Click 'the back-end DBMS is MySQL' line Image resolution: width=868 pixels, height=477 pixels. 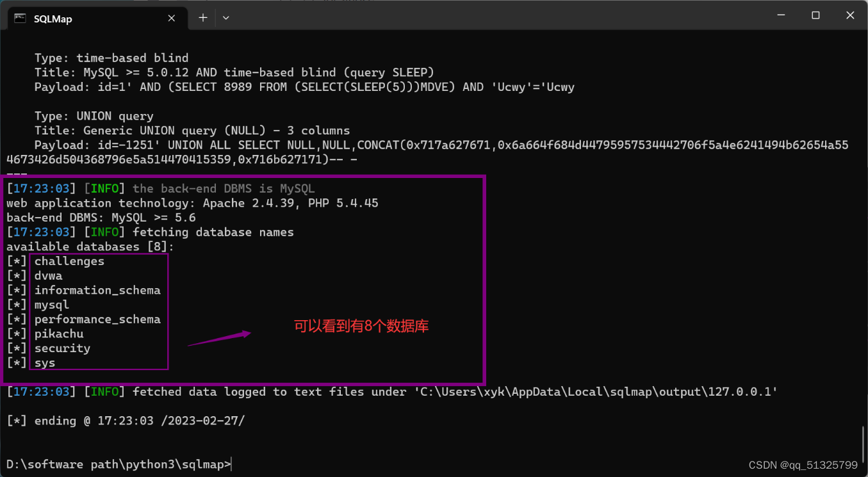(161, 188)
